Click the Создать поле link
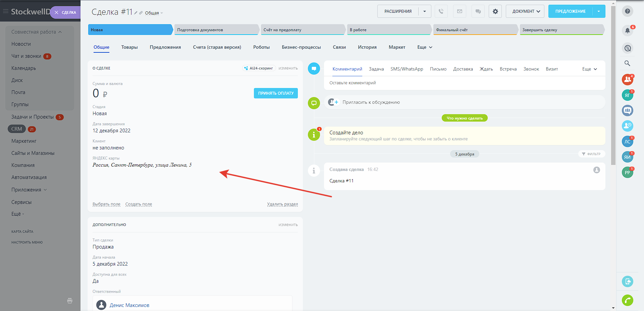The height and width of the screenshot is (311, 644). pyautogui.click(x=139, y=204)
